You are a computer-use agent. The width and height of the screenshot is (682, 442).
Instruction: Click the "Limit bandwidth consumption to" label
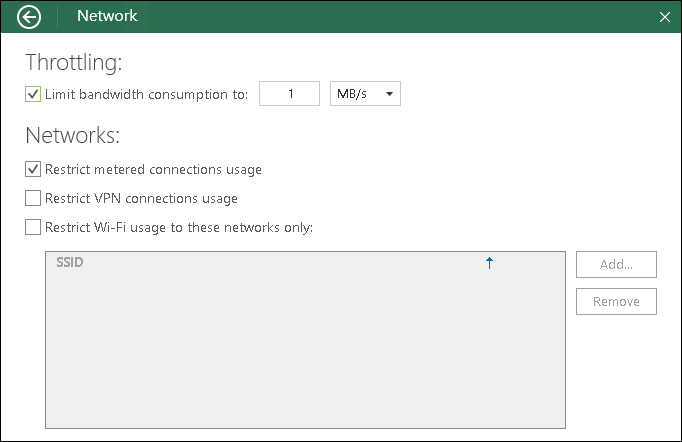(146, 94)
